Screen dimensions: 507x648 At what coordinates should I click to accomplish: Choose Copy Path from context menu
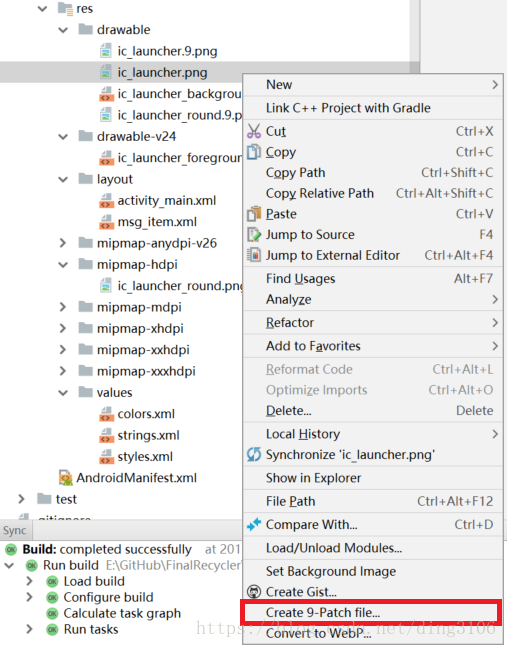click(x=373, y=172)
